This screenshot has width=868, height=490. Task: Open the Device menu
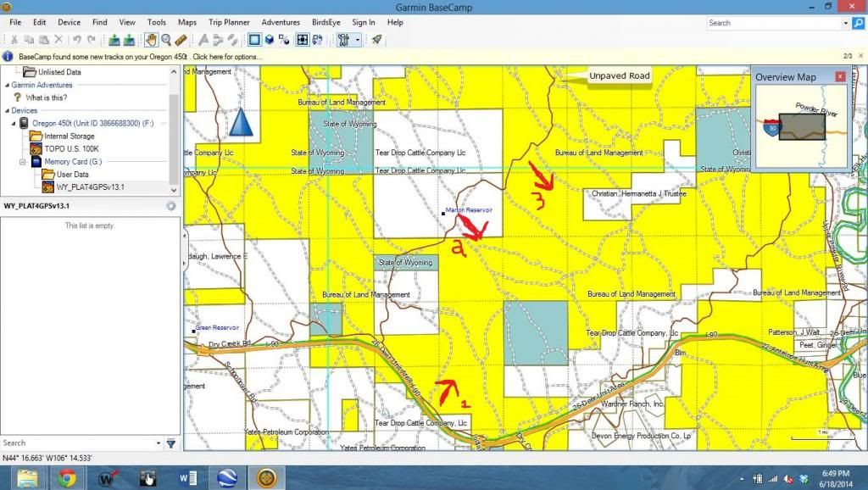pos(70,22)
